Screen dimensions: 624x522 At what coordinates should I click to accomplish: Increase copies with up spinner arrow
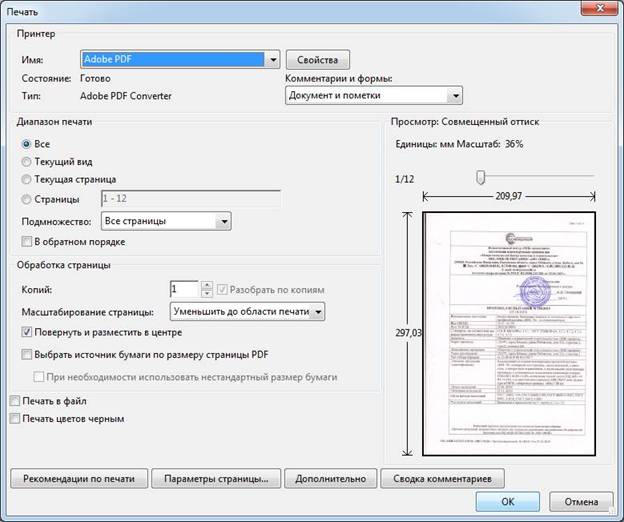(207, 285)
